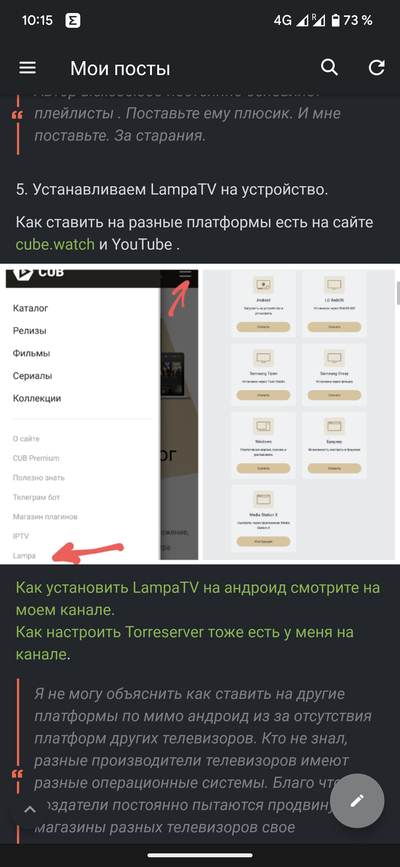Open link on configuring Torreserver
The height and width of the screenshot is (867, 400).
184,643
